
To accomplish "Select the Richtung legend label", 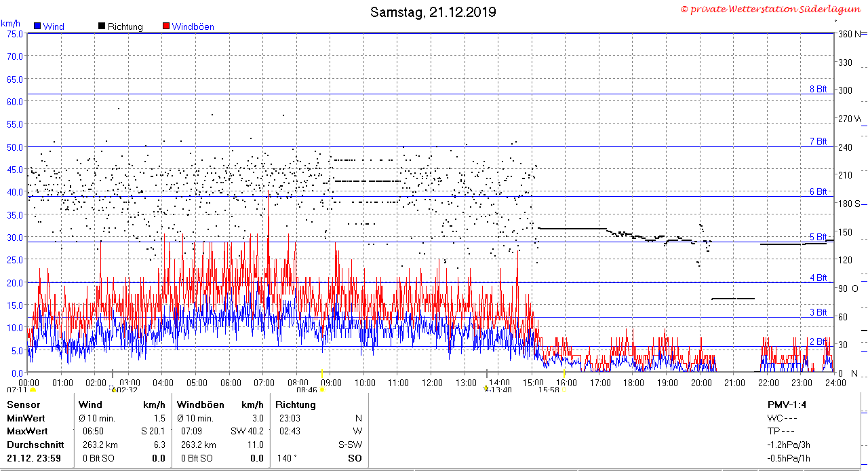I will pos(125,27).
